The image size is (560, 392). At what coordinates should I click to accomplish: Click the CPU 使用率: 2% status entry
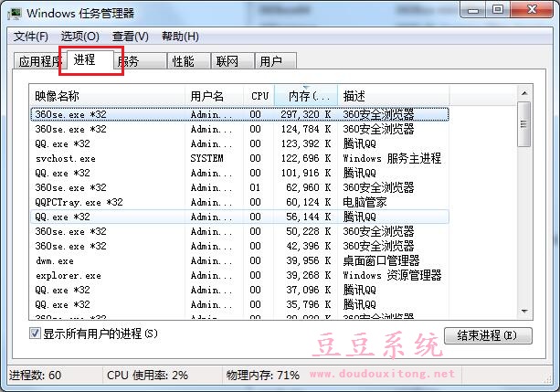(147, 376)
